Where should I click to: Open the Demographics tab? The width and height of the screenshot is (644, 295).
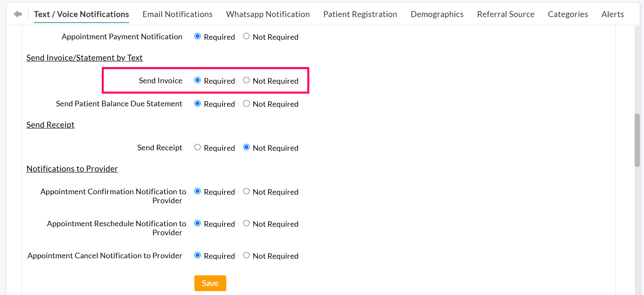(437, 14)
